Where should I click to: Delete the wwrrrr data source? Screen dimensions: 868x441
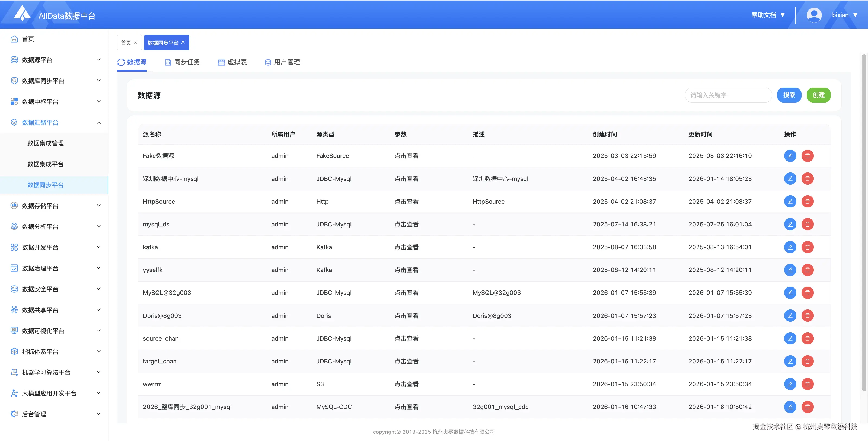(x=807, y=384)
